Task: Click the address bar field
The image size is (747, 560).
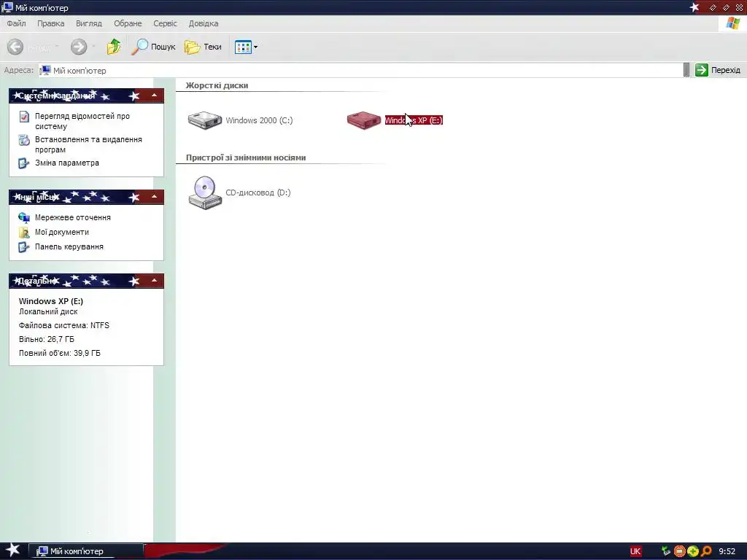Action: pos(360,71)
